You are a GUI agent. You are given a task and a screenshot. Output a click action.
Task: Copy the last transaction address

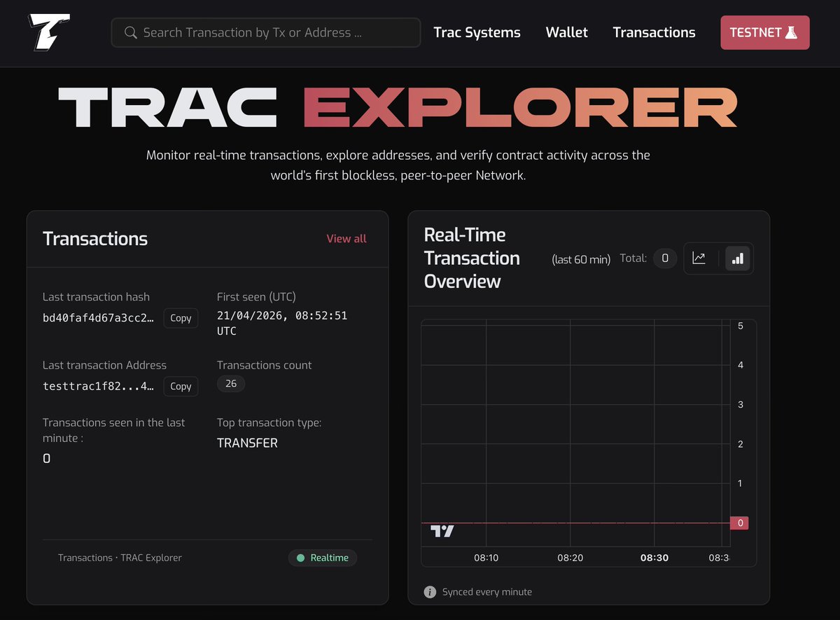181,386
